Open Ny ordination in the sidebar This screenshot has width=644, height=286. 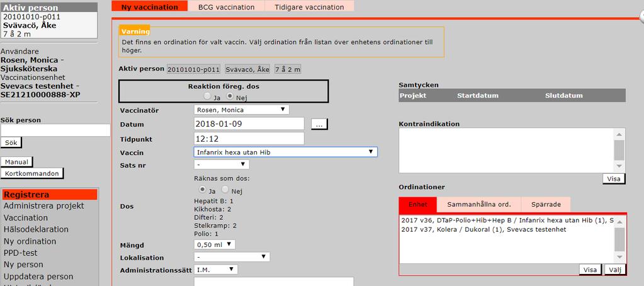click(x=30, y=241)
